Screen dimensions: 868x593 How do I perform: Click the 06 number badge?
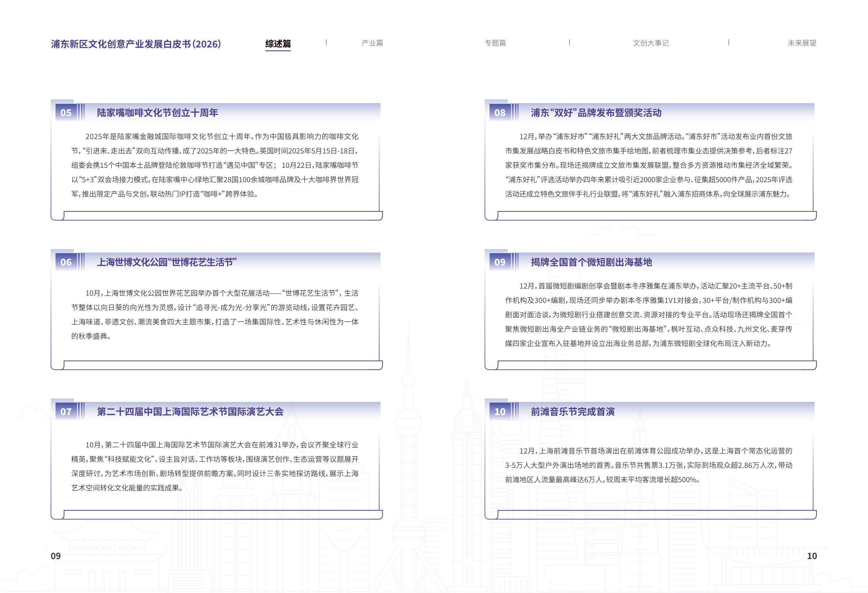point(66,262)
